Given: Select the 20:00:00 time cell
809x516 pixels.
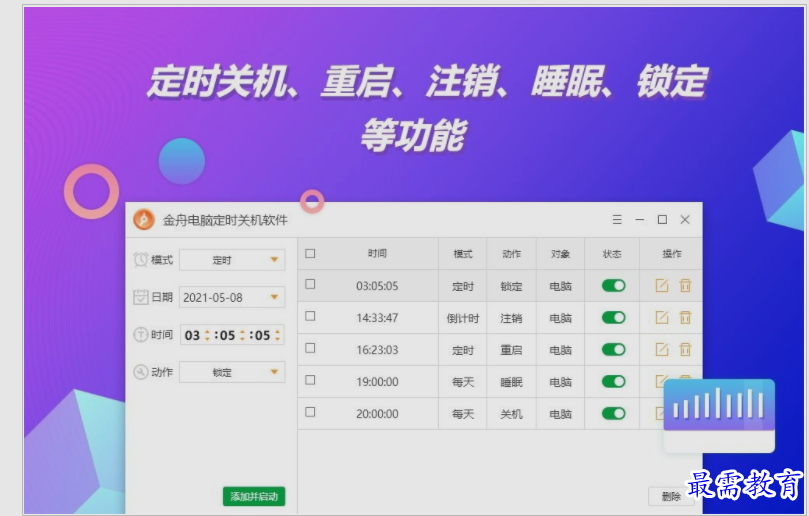Looking at the screenshot, I should (377, 414).
